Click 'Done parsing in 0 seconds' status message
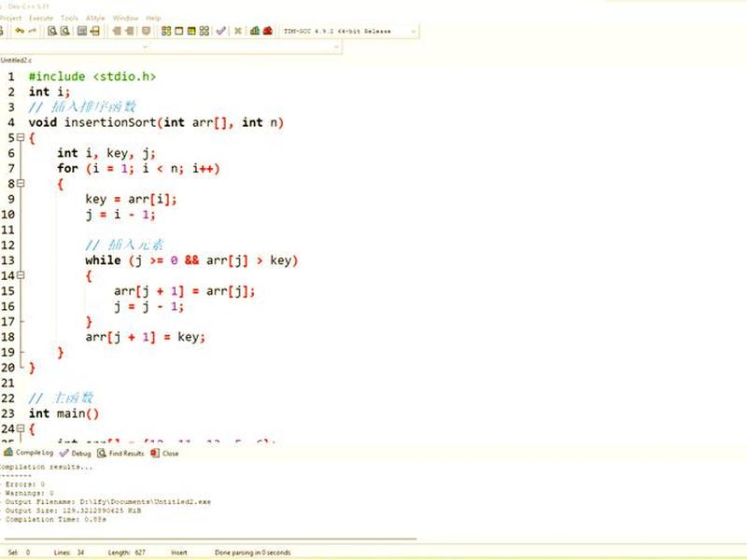Viewport: 747px width, 560px height. [x=252, y=553]
